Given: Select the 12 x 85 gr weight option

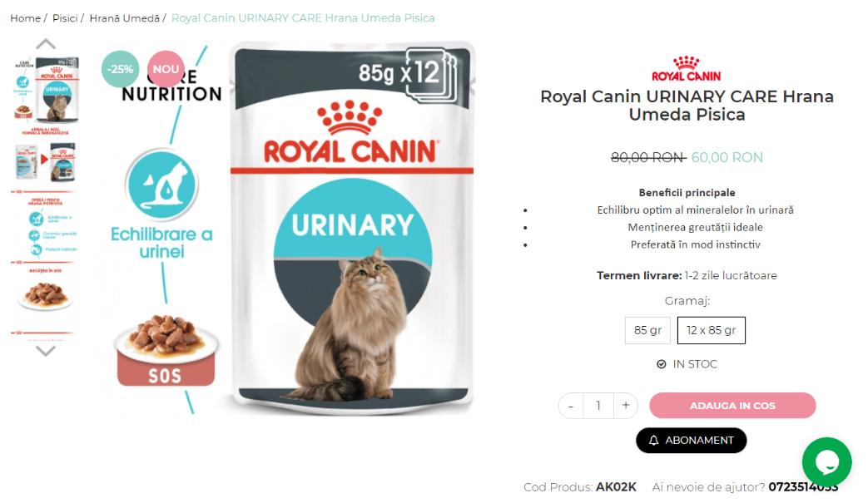Looking at the screenshot, I should [x=712, y=330].
